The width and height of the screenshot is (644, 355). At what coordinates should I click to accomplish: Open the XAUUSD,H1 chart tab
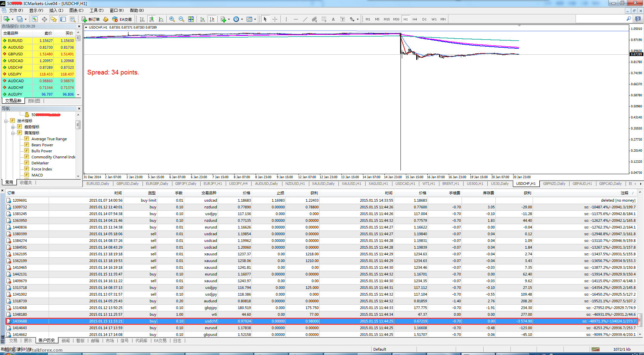[x=351, y=184]
